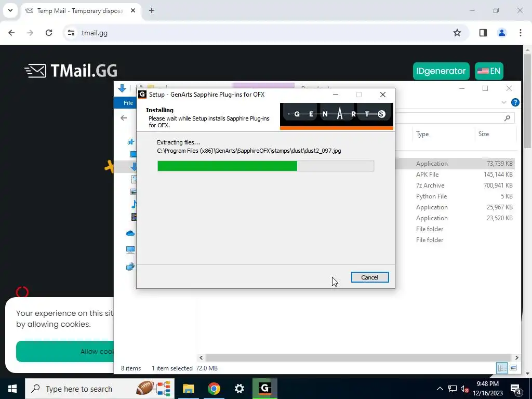Viewport: 532px width, 399px height.
Task: Open a new Chrome tab
Action: [x=152, y=10]
